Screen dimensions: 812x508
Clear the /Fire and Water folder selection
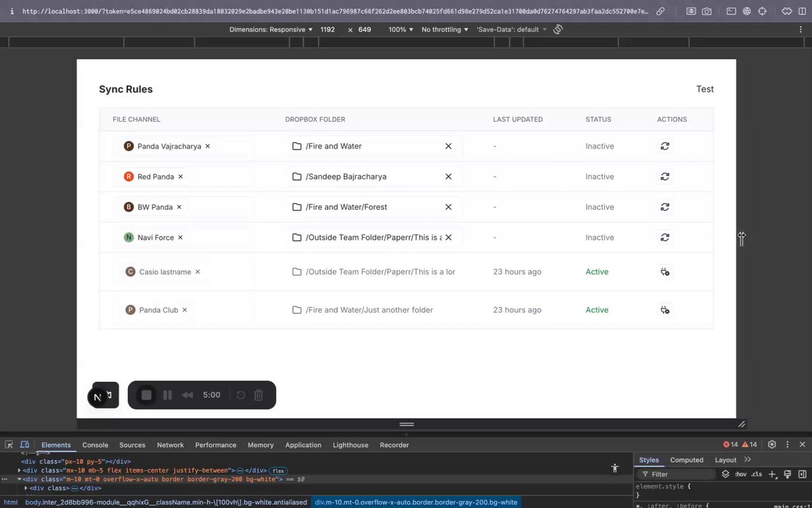point(449,146)
